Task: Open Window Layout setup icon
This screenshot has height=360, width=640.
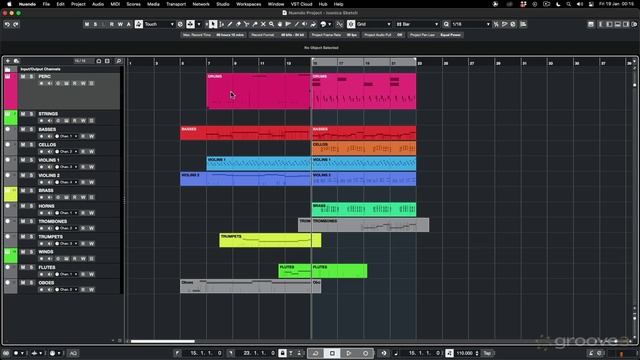Action: pyautogui.click(x=591, y=24)
